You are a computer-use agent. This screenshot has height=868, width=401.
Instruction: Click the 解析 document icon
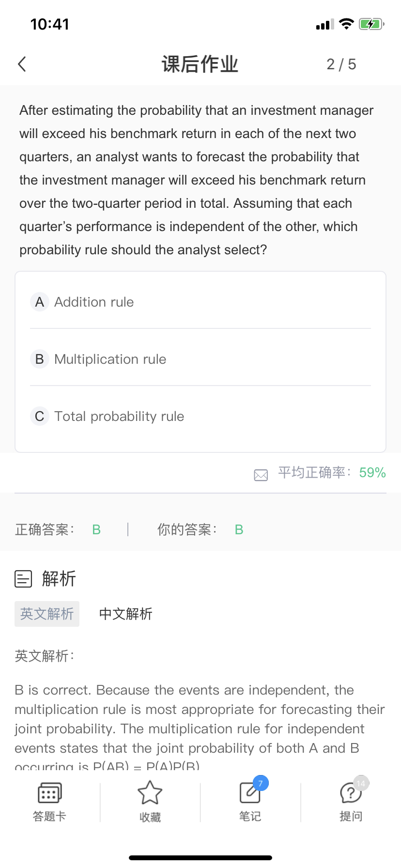[23, 578]
